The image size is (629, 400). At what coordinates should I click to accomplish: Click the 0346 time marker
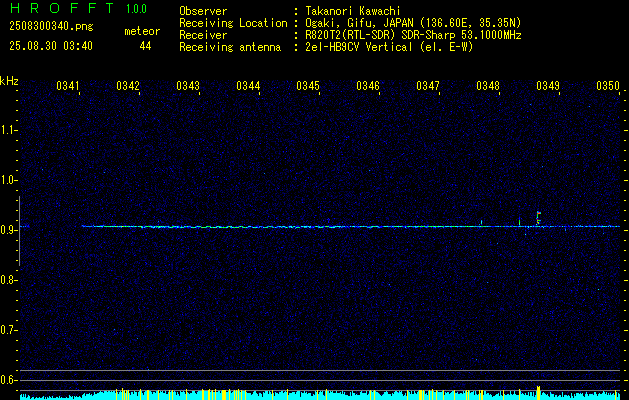pos(368,85)
